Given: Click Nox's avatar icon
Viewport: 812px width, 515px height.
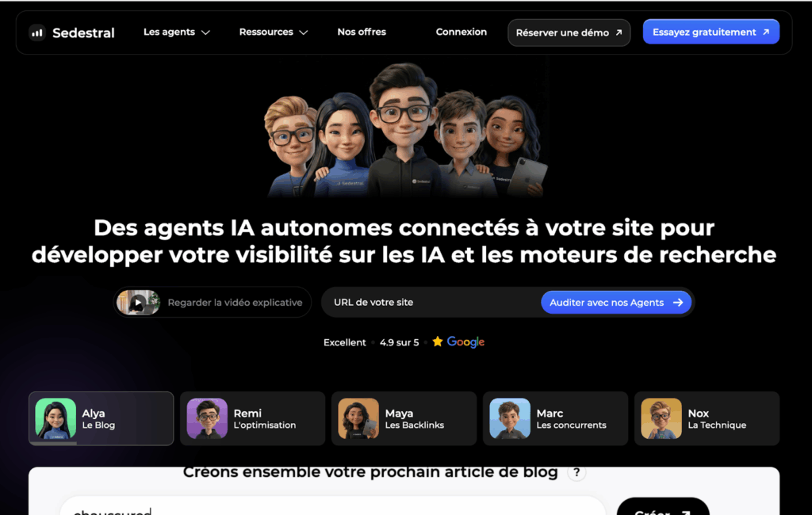Looking at the screenshot, I should point(661,418).
